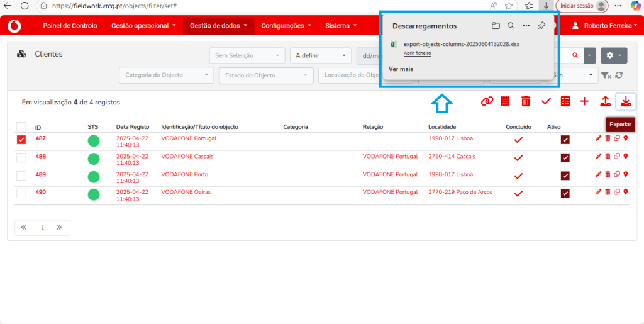The image size is (644, 324).
Task: Check the row checkbox for ID 490
Action: 21,193
